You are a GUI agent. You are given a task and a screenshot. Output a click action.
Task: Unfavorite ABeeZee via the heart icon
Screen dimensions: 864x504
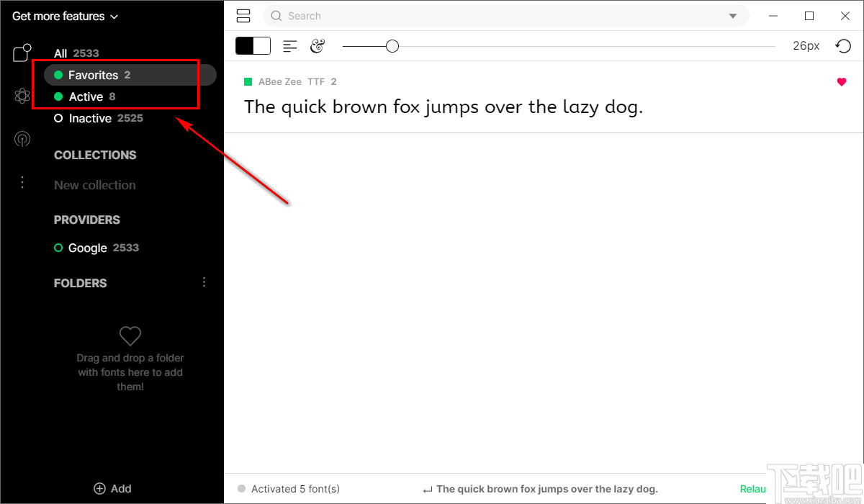coord(842,82)
